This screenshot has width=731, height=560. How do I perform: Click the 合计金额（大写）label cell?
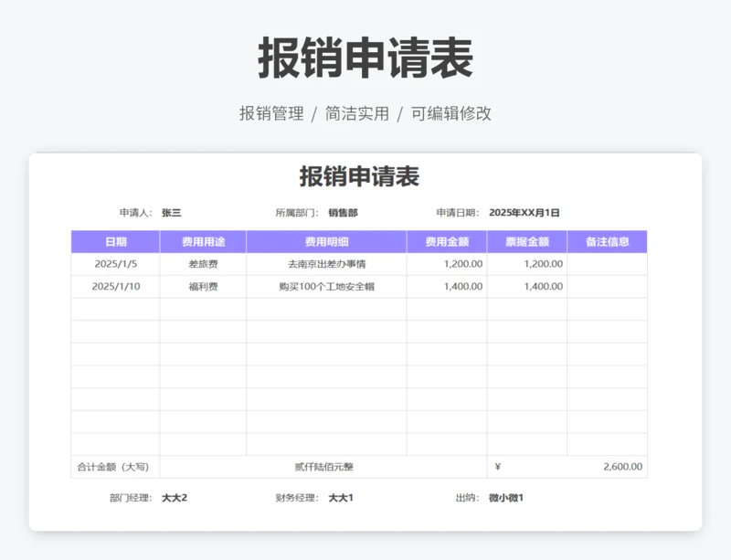(x=115, y=467)
